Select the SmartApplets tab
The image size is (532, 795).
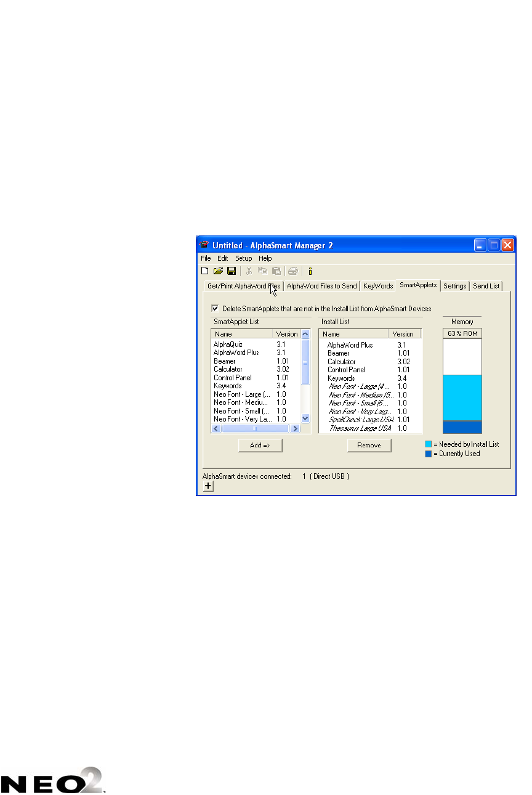click(x=417, y=285)
